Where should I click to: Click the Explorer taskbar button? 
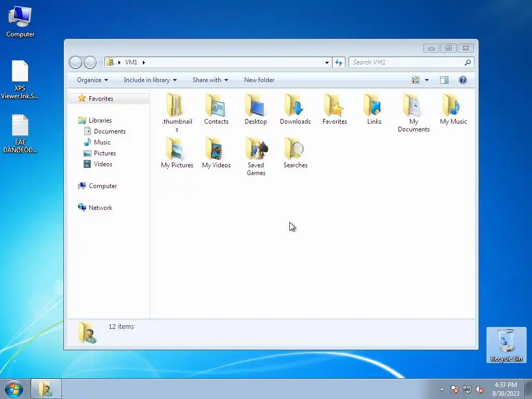tap(46, 389)
